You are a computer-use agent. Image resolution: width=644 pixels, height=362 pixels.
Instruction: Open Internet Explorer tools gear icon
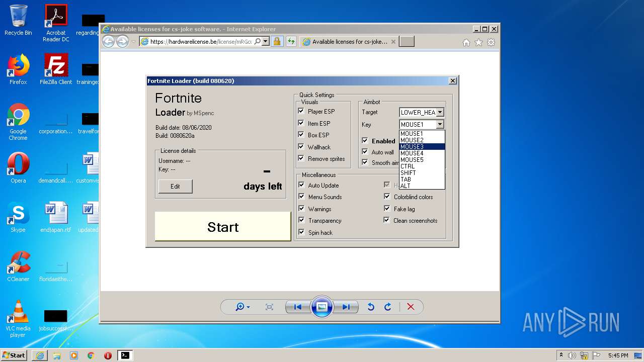pyautogui.click(x=491, y=42)
